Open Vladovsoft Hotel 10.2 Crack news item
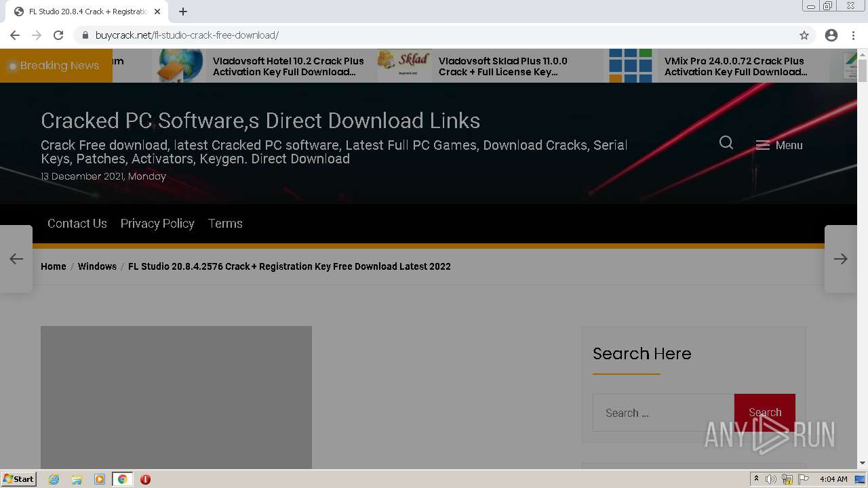 [x=288, y=66]
